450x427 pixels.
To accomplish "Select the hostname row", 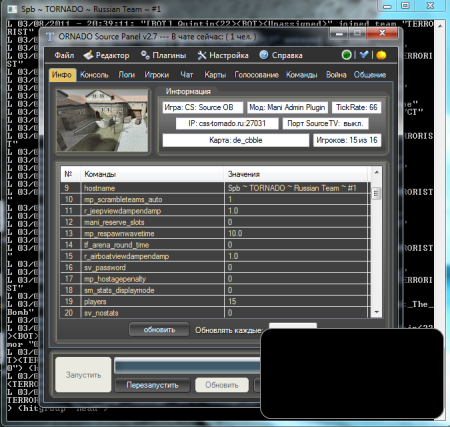I will pyautogui.click(x=215, y=188).
